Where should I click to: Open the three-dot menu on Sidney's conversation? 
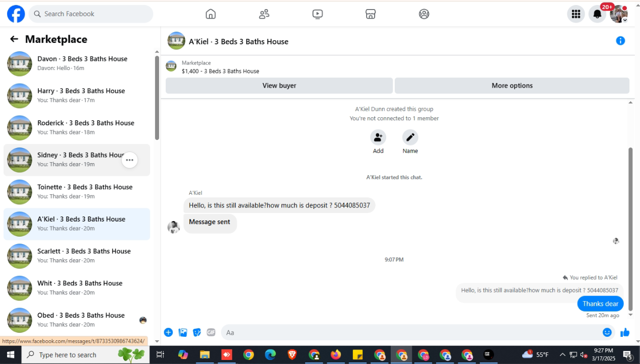point(129,160)
